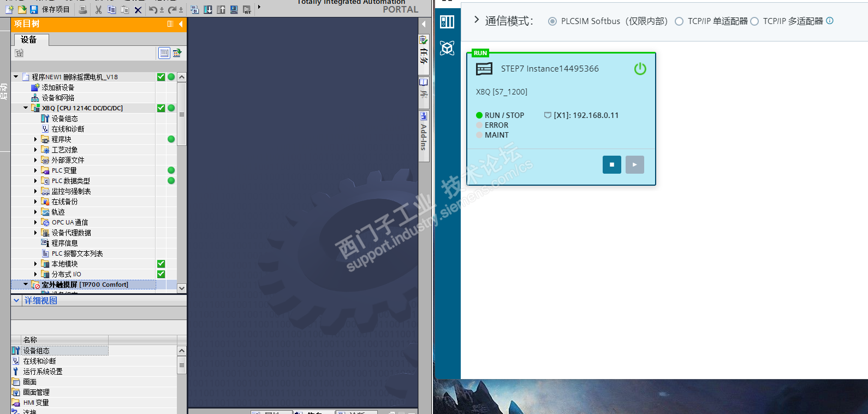Click the run play button on instance card
868x414 pixels.
[635, 164]
